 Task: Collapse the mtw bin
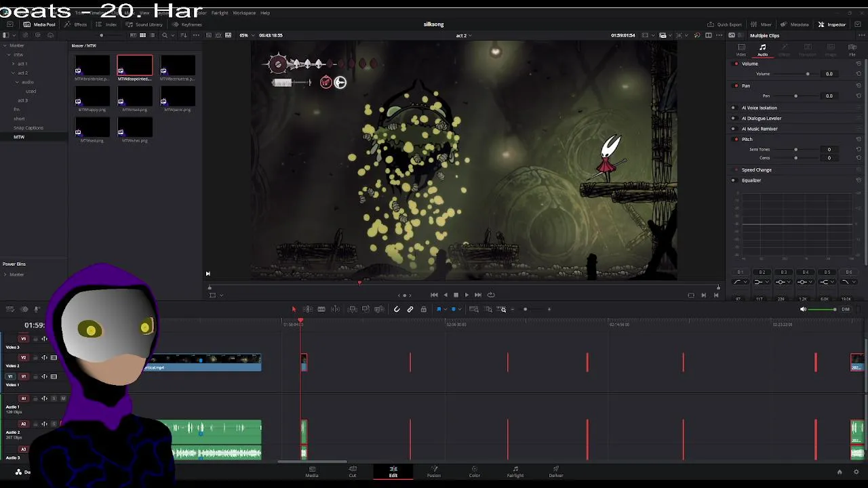coord(8,54)
